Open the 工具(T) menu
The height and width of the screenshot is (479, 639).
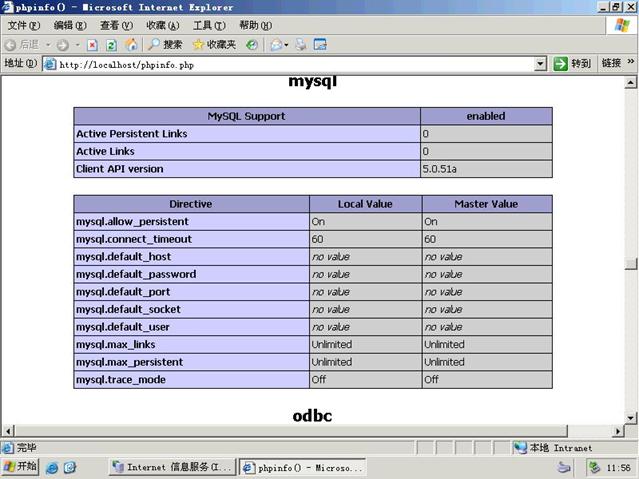click(x=209, y=26)
